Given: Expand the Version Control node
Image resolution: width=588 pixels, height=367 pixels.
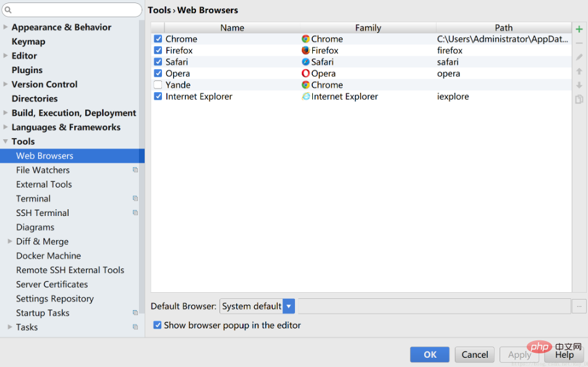Looking at the screenshot, I should pyautogui.click(x=5, y=84).
